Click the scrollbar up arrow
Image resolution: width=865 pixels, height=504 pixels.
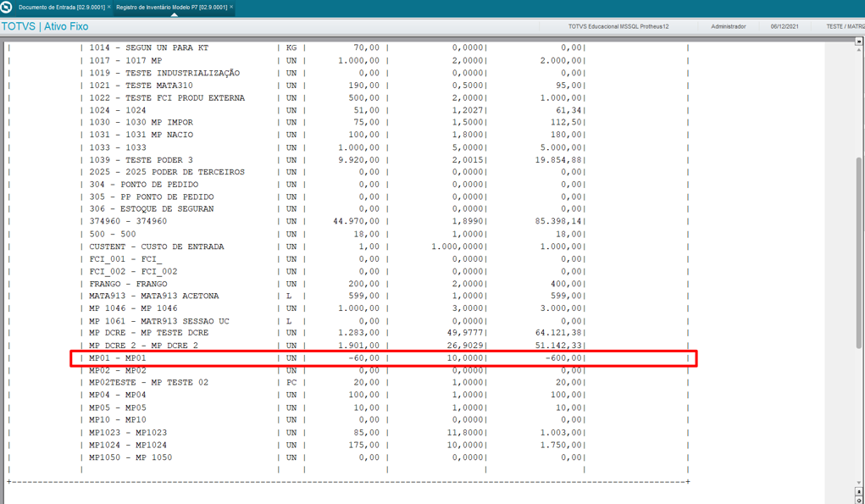pyautogui.click(x=858, y=50)
